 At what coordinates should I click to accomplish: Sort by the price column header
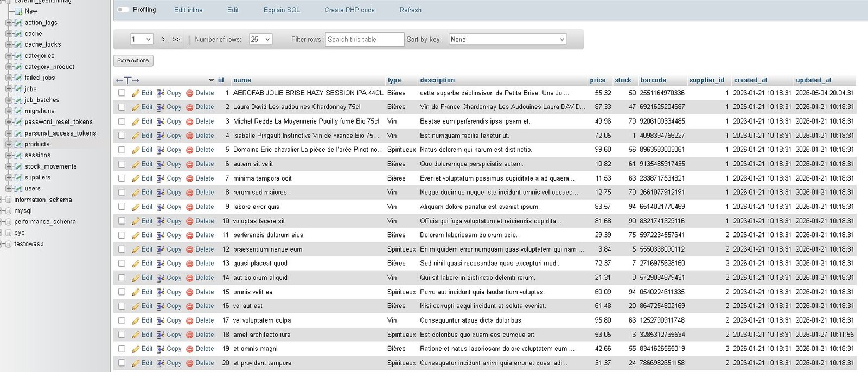[x=598, y=80]
